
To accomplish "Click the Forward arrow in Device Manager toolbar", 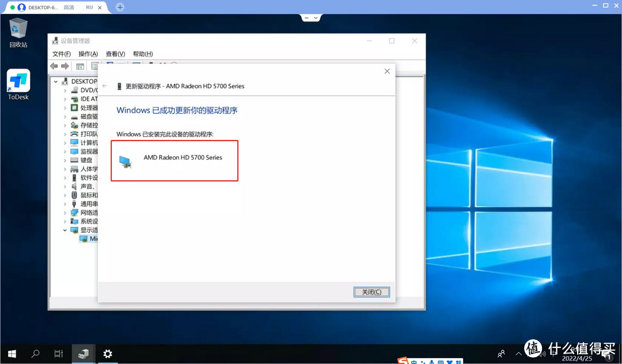I will [x=65, y=66].
